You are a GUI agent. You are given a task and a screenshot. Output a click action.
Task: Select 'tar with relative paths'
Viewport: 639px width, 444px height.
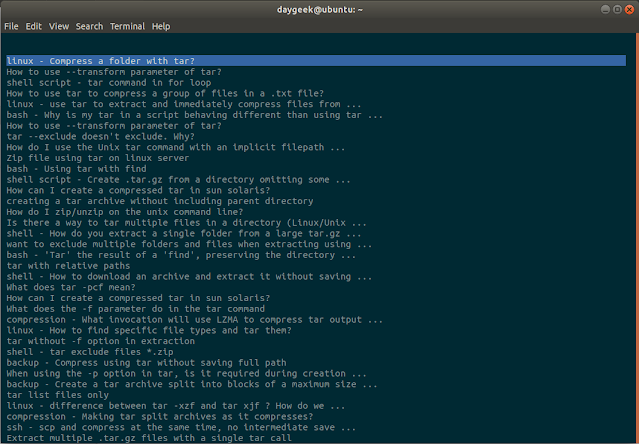pyautogui.click(x=68, y=266)
